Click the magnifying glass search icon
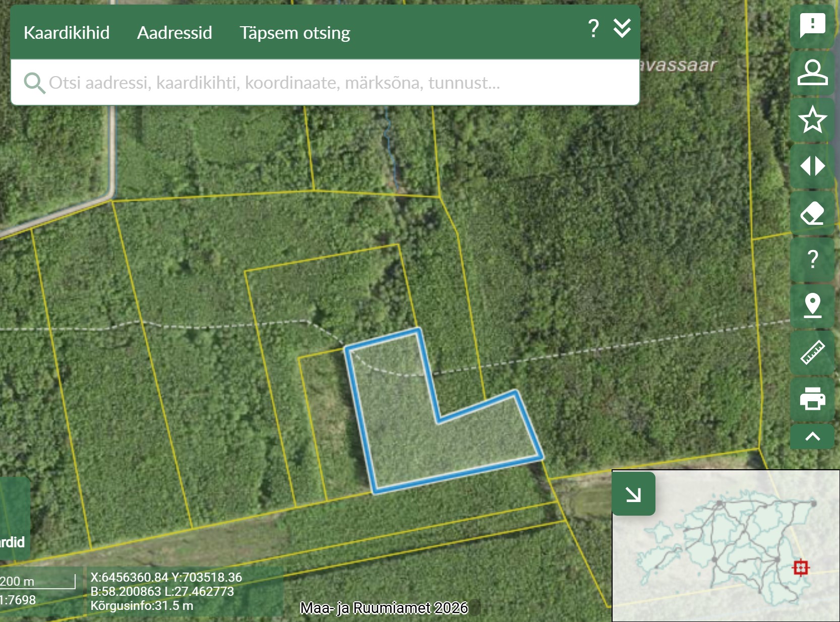This screenshot has width=840, height=622. [x=34, y=83]
